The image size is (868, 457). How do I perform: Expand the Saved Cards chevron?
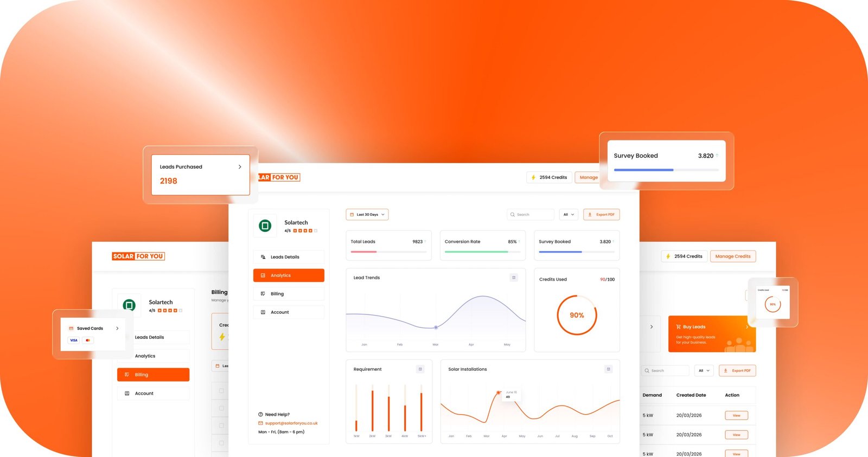117,329
